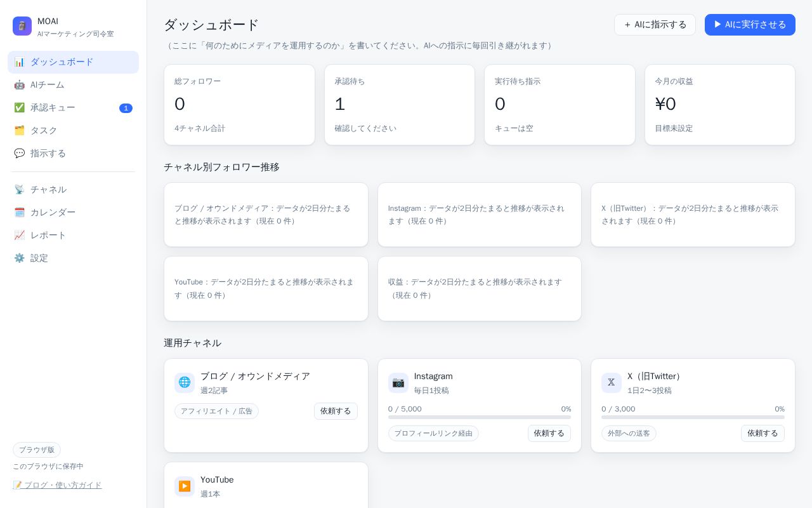Click the ブラウザ版 badge in the sidebar
The height and width of the screenshot is (508, 812).
point(37,450)
